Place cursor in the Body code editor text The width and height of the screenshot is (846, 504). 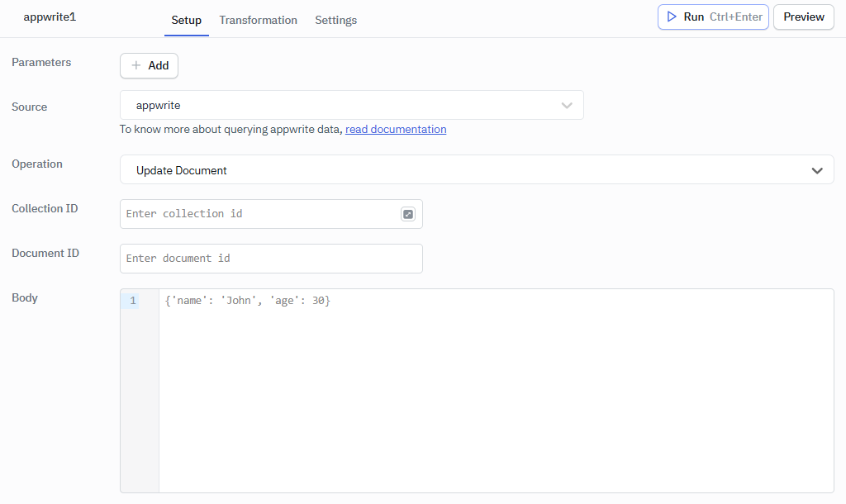coord(248,301)
